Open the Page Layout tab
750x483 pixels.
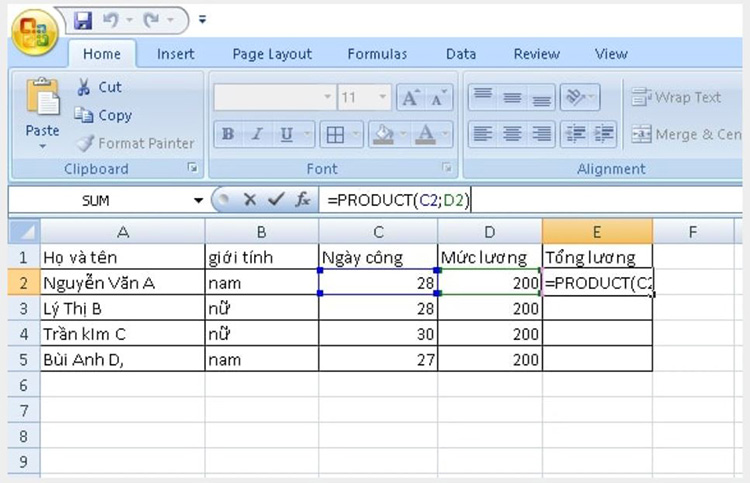click(272, 54)
